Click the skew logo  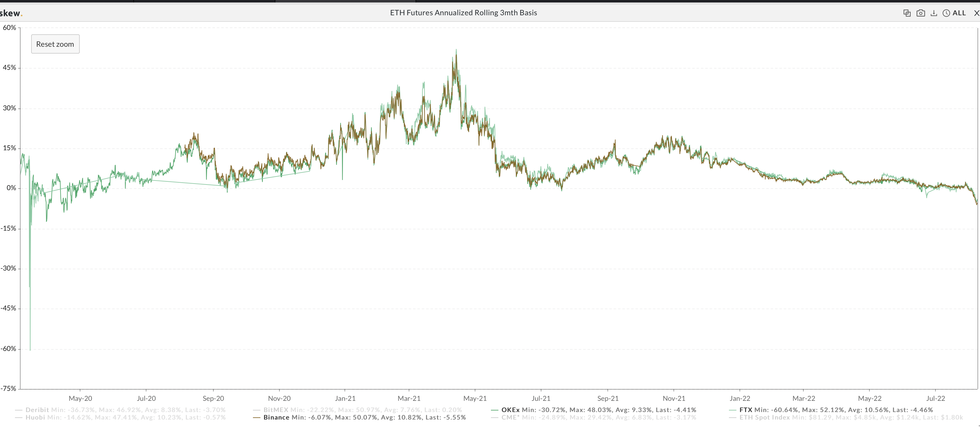point(11,13)
